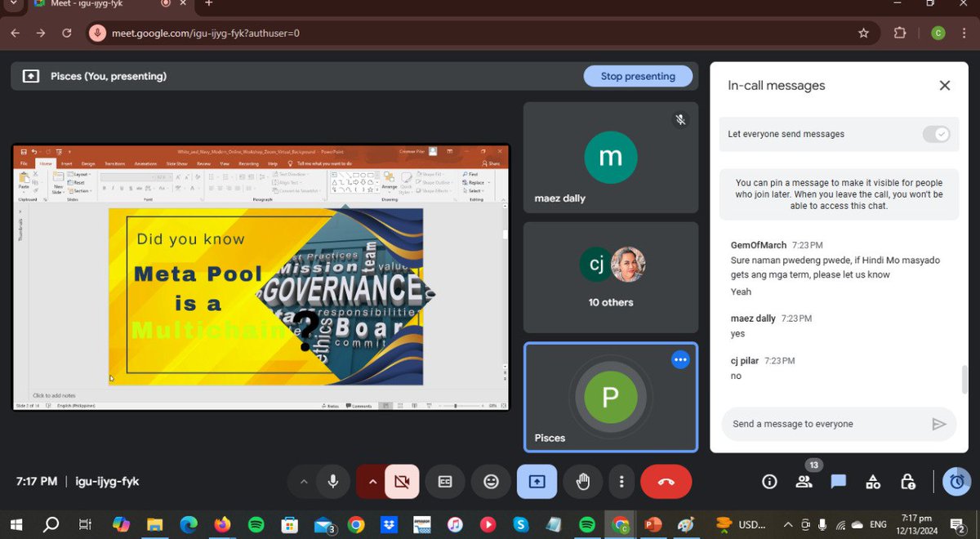The height and width of the screenshot is (539, 980).
Task: Click the timer clock icon beside host controls
Action: pos(956,482)
